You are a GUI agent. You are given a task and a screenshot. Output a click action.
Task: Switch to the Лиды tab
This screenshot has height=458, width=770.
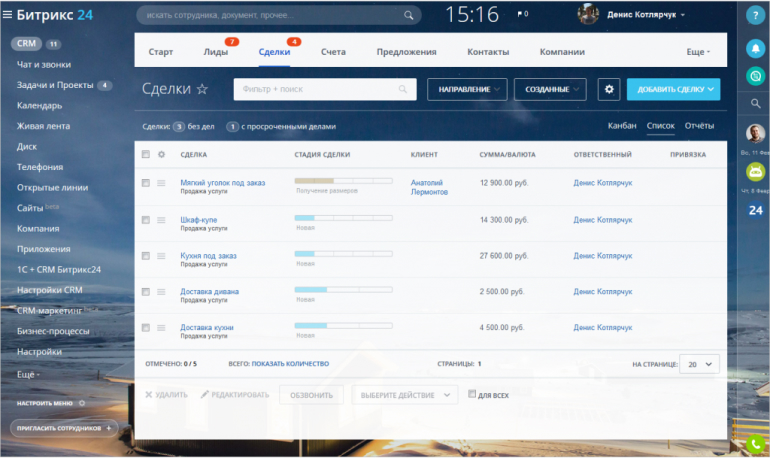215,51
